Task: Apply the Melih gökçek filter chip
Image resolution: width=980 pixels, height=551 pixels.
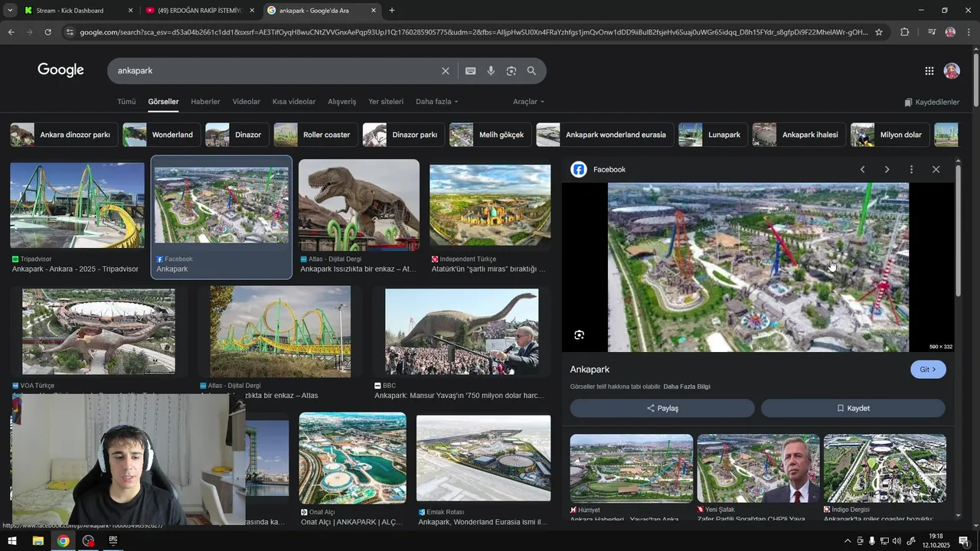Action: pyautogui.click(x=491, y=135)
